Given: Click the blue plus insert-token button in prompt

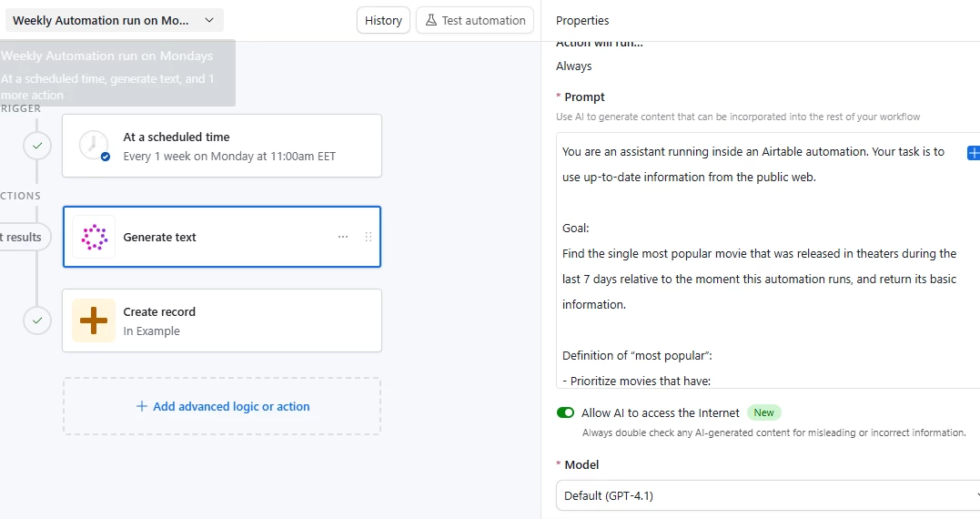Looking at the screenshot, I should tap(973, 153).
